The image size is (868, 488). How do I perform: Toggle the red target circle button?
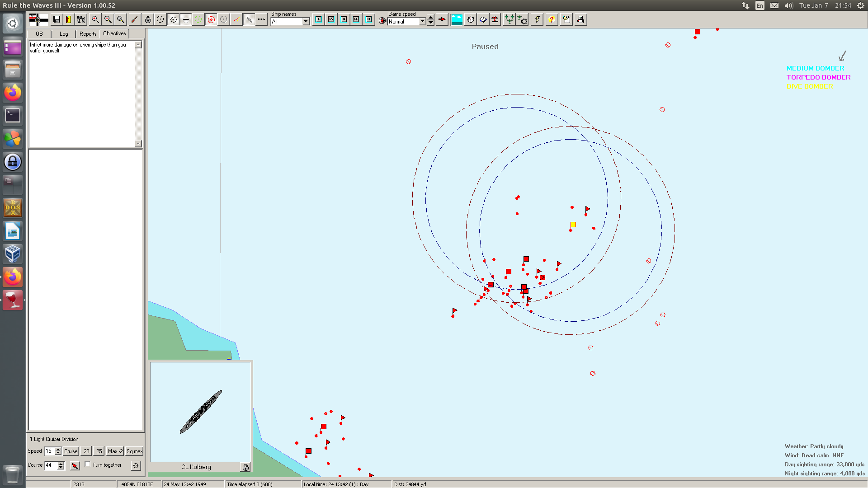coord(211,19)
